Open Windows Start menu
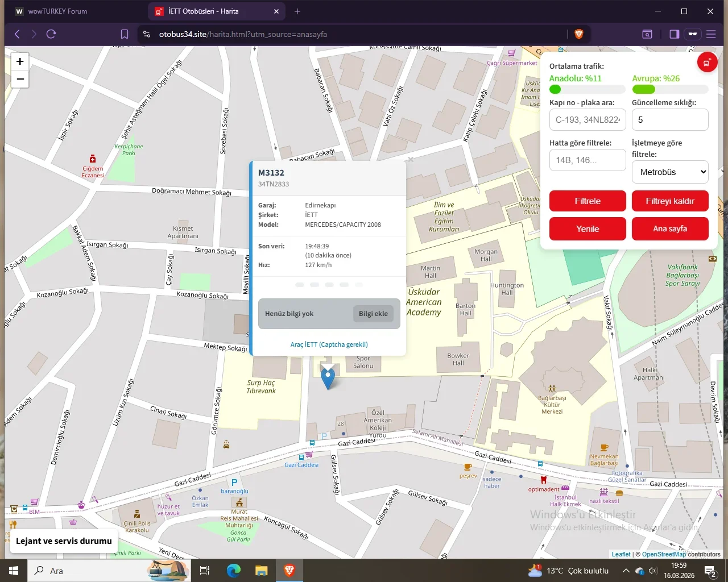Screen dimensions: 728x582 coord(14,571)
